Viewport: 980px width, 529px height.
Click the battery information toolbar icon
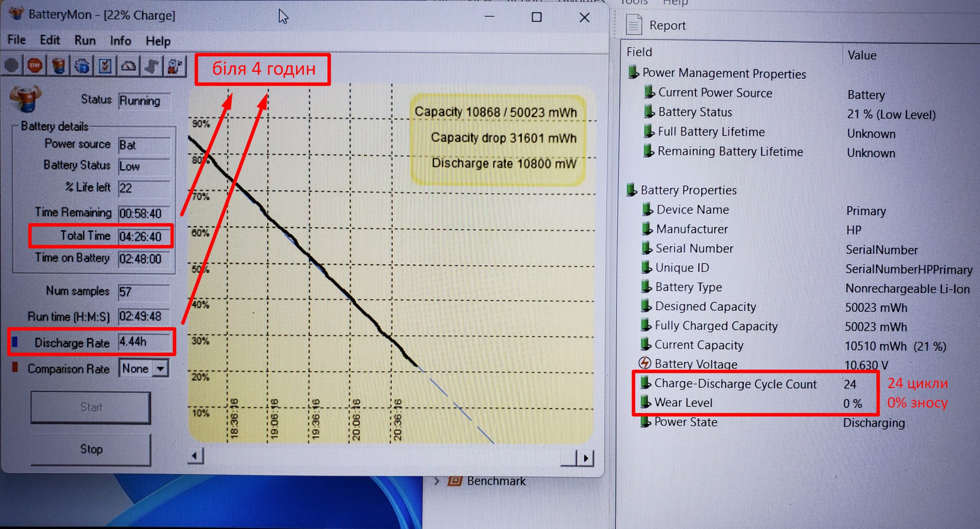[59, 66]
